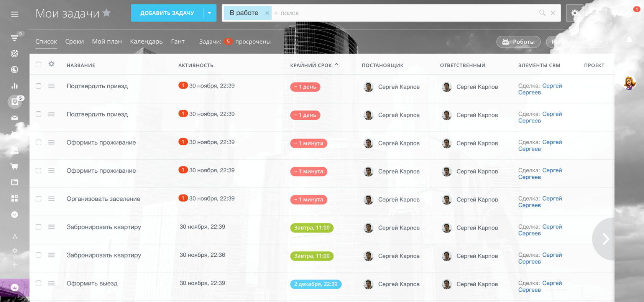Open the notifications bell icon
Viewport: 644px width, 302px height.
tap(629, 40)
